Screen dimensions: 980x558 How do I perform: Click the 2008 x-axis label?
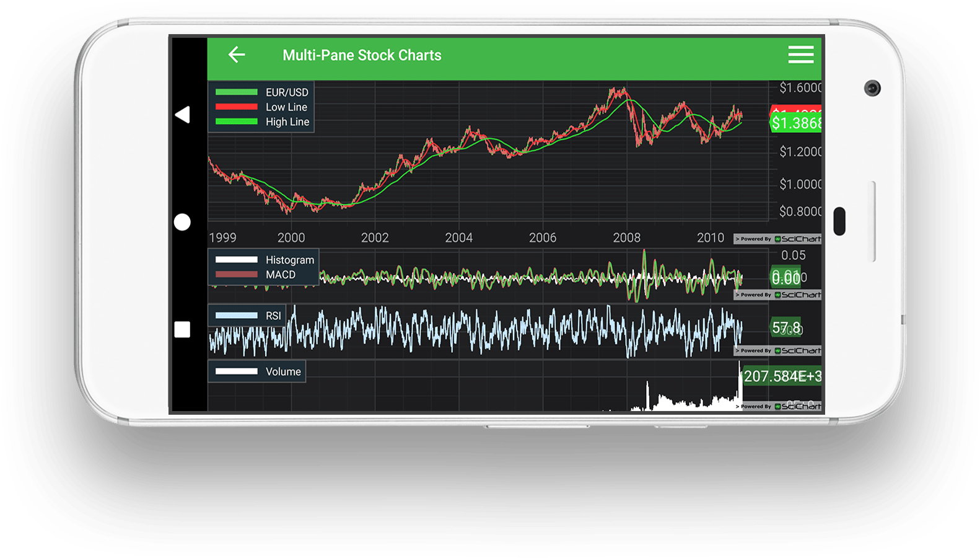click(x=627, y=237)
